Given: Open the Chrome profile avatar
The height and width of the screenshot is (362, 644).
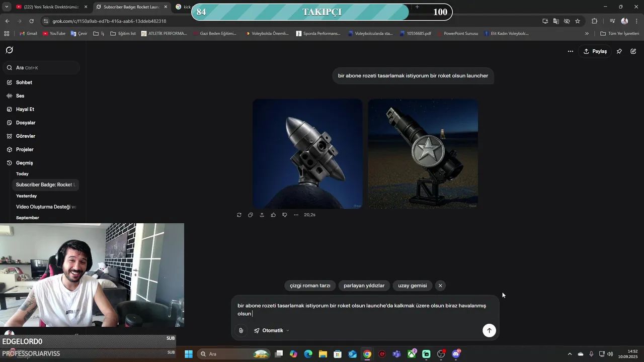Looking at the screenshot, I should 624,21.
